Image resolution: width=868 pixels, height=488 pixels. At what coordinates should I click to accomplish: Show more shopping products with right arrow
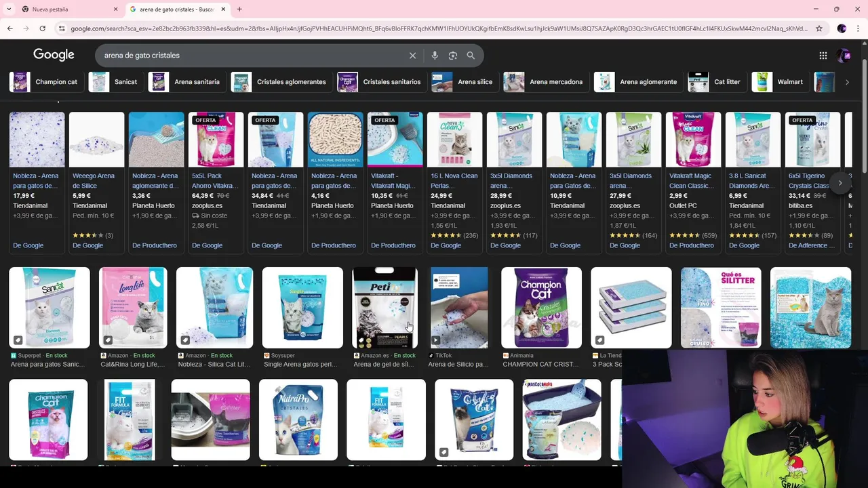[x=840, y=183]
